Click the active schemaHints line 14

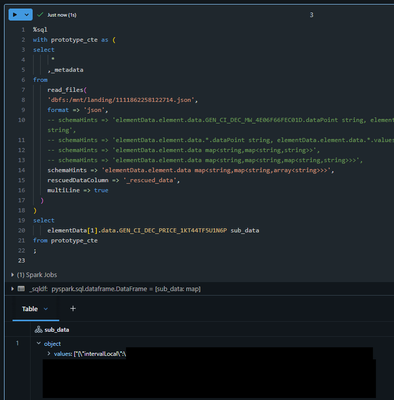click(191, 170)
